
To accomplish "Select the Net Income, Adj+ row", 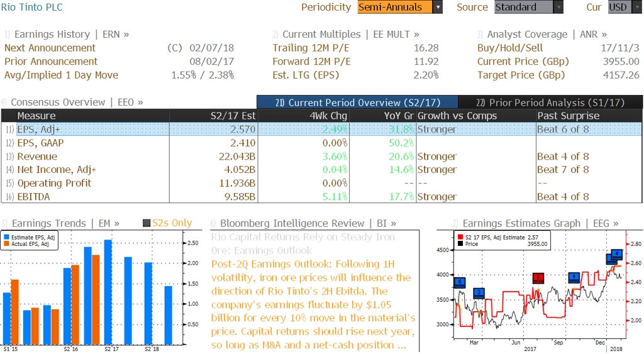I will pyautogui.click(x=321, y=170).
